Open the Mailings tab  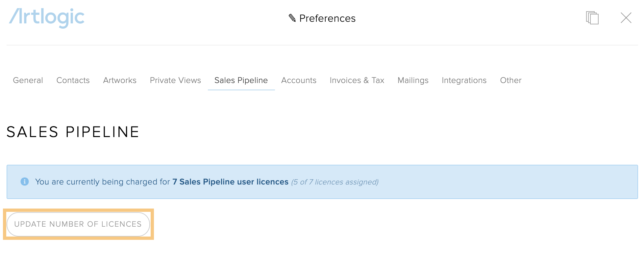pos(413,80)
